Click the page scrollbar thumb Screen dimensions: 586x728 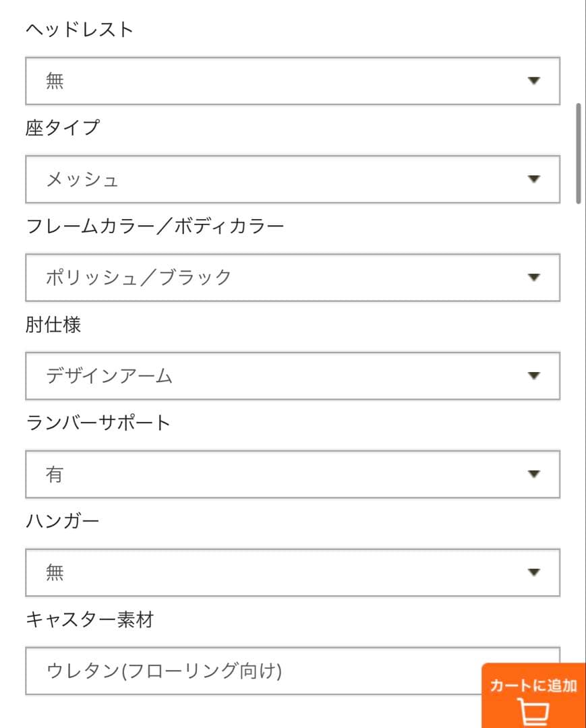(x=578, y=153)
